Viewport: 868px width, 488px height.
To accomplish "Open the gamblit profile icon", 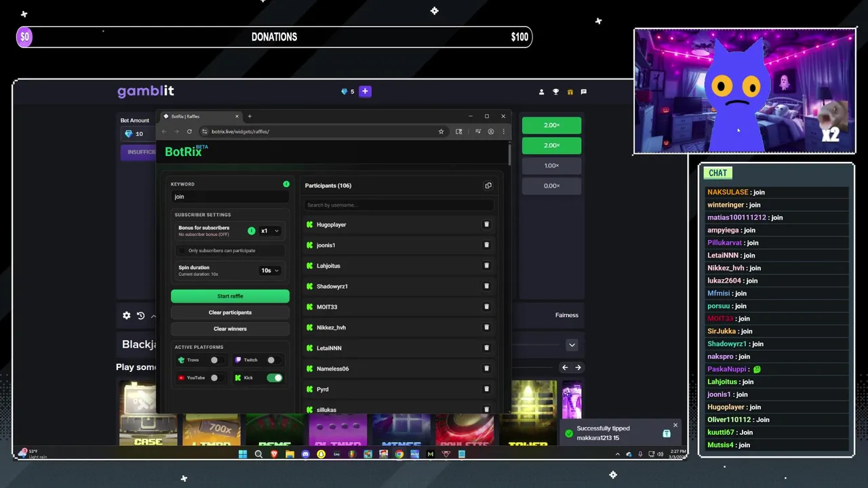I will coord(541,91).
